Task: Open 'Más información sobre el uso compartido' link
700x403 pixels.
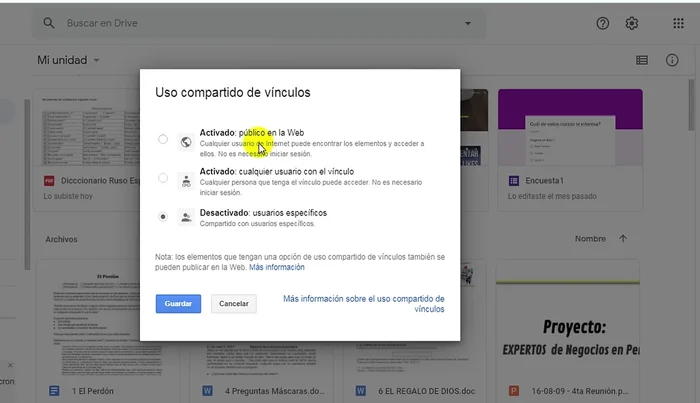Action: [x=364, y=304]
